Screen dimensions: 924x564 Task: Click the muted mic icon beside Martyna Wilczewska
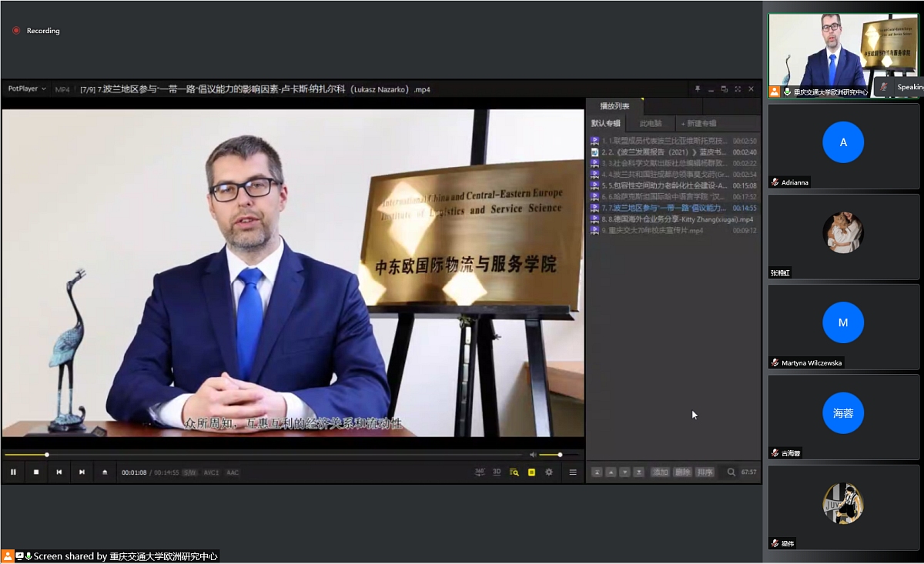pos(775,362)
